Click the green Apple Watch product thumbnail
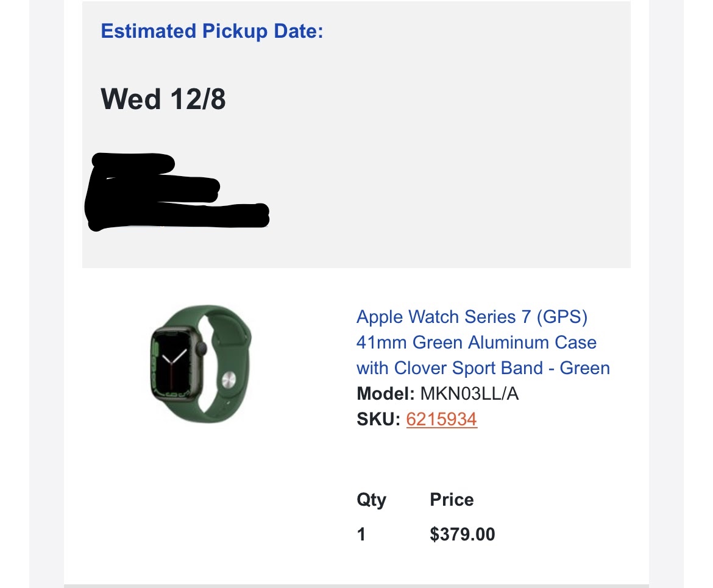The image size is (713, 588). pos(201,364)
